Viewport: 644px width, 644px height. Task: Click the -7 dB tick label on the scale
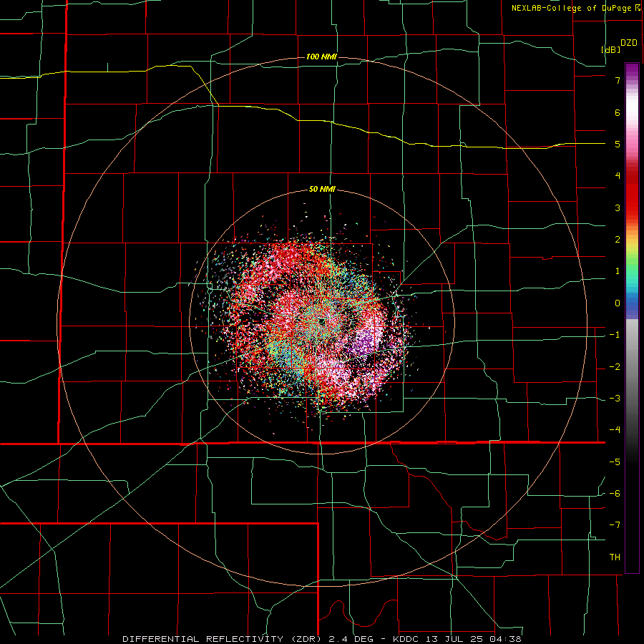click(x=615, y=525)
